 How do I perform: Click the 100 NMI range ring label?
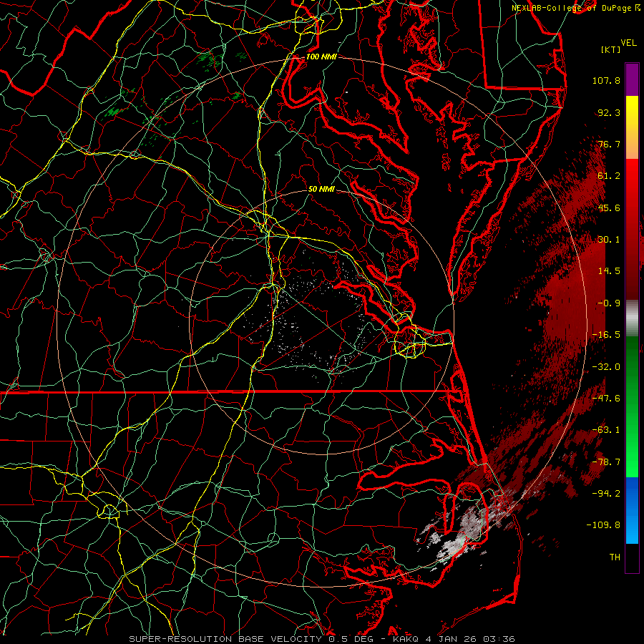pyautogui.click(x=321, y=57)
